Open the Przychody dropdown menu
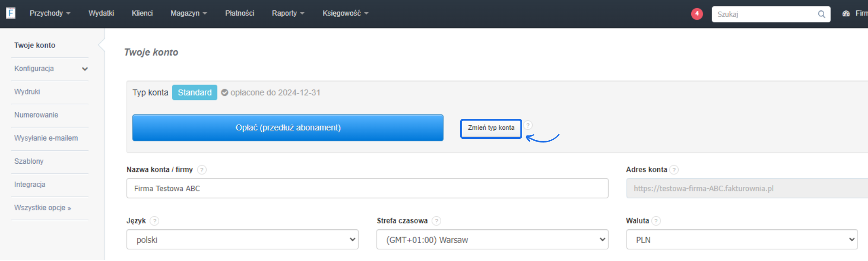This screenshot has height=261, width=868. pyautogui.click(x=50, y=13)
